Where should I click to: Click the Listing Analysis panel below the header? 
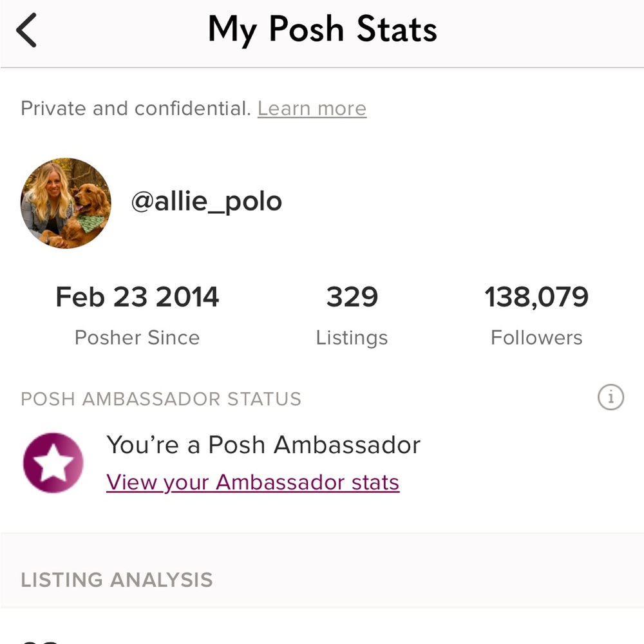tap(322, 628)
